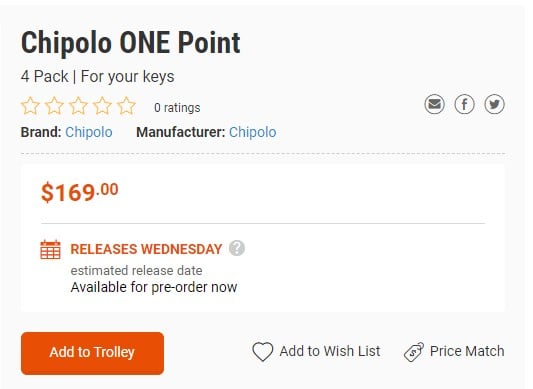Rate three stars
Viewport: 533px width, 389px height.
point(78,106)
